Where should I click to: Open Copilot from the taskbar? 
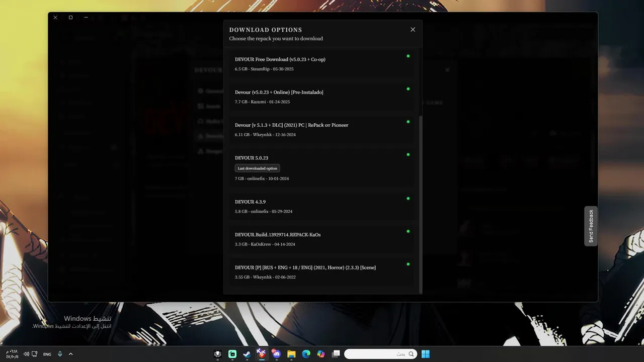coord(320,354)
